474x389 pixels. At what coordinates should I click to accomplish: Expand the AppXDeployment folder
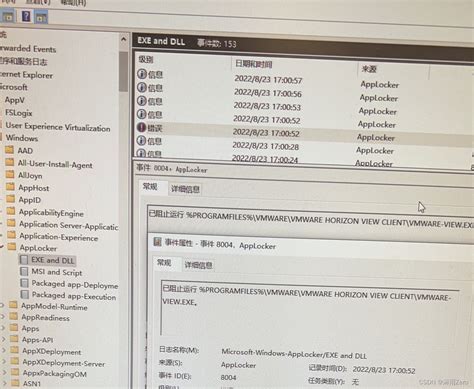[4, 351]
